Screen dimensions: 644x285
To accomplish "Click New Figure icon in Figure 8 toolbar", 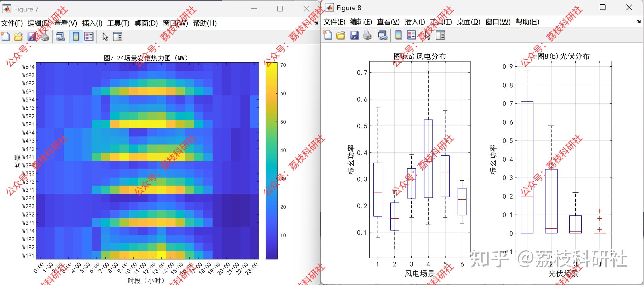I will tap(328, 35).
